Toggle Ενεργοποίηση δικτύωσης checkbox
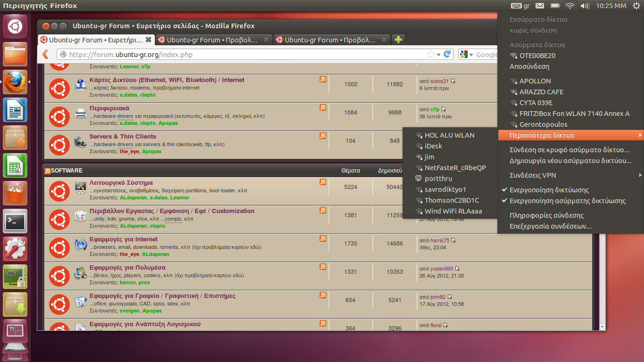 (x=549, y=190)
